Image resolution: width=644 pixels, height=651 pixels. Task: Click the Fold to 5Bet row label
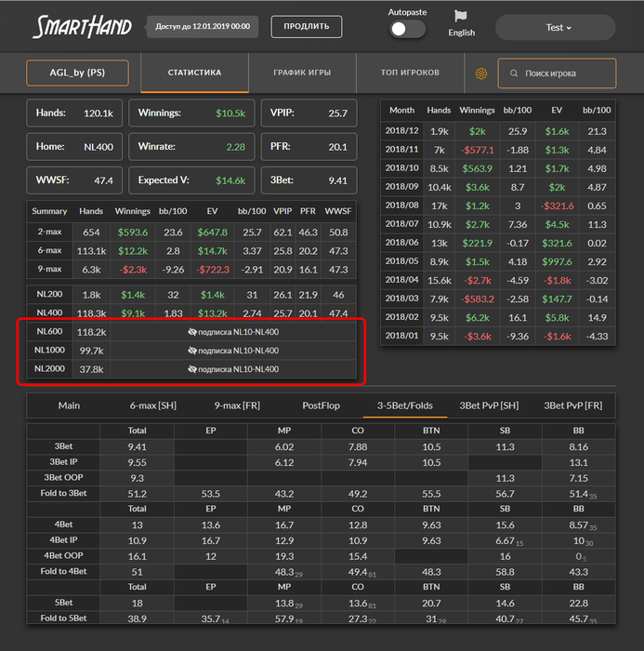(x=63, y=618)
